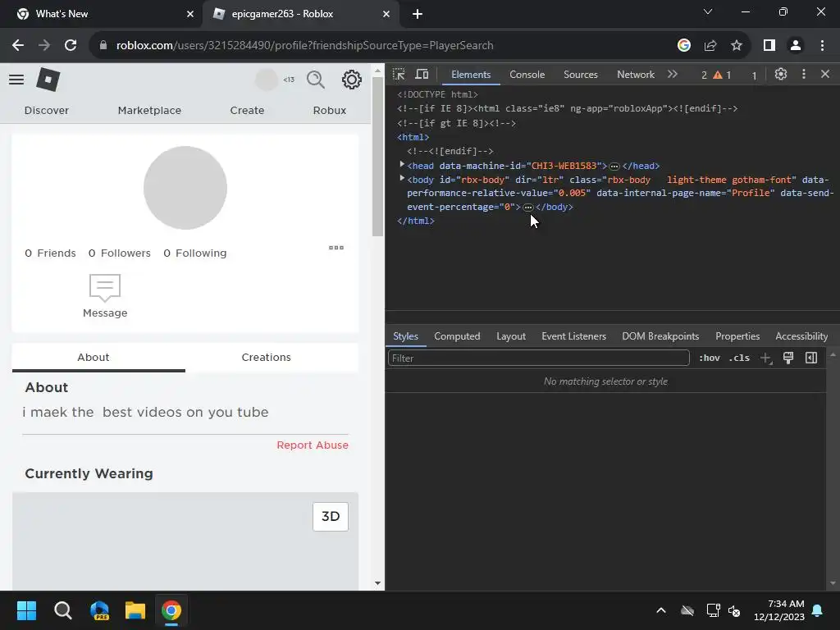This screenshot has height=630, width=840.
Task: Open the Windows Start menu
Action: pyautogui.click(x=26, y=610)
